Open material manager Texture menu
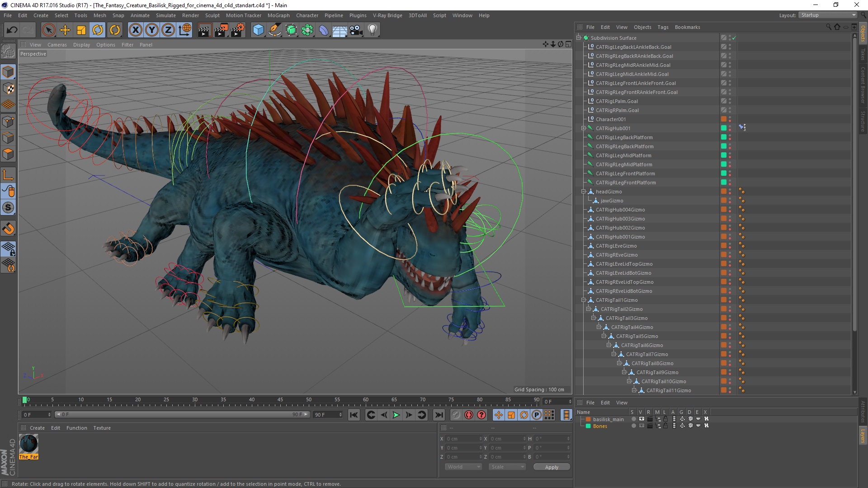This screenshot has width=868, height=488. [x=102, y=428]
